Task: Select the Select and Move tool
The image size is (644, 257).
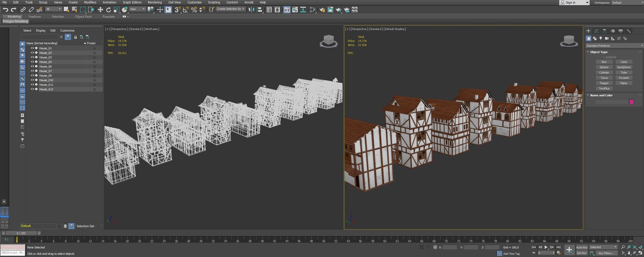Action: (x=100, y=10)
